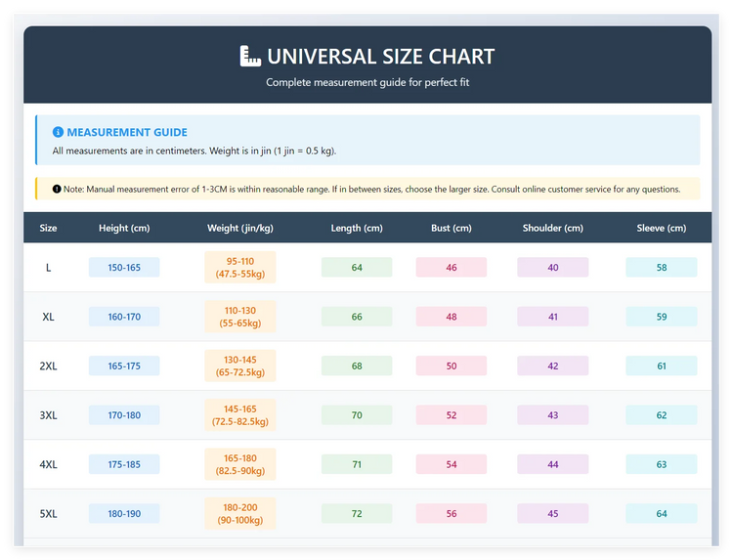This screenshot has height=560, width=733.
Task: Click the 3XL size label
Action: tap(49, 415)
